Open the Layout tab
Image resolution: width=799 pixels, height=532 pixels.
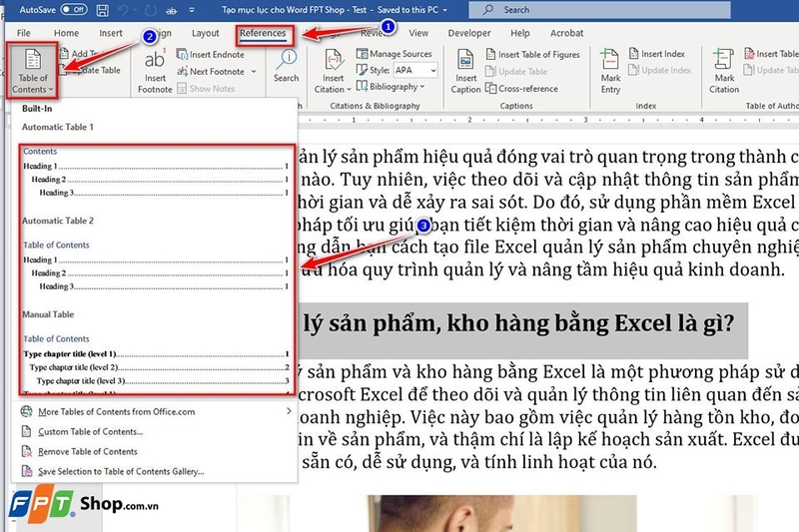(206, 33)
